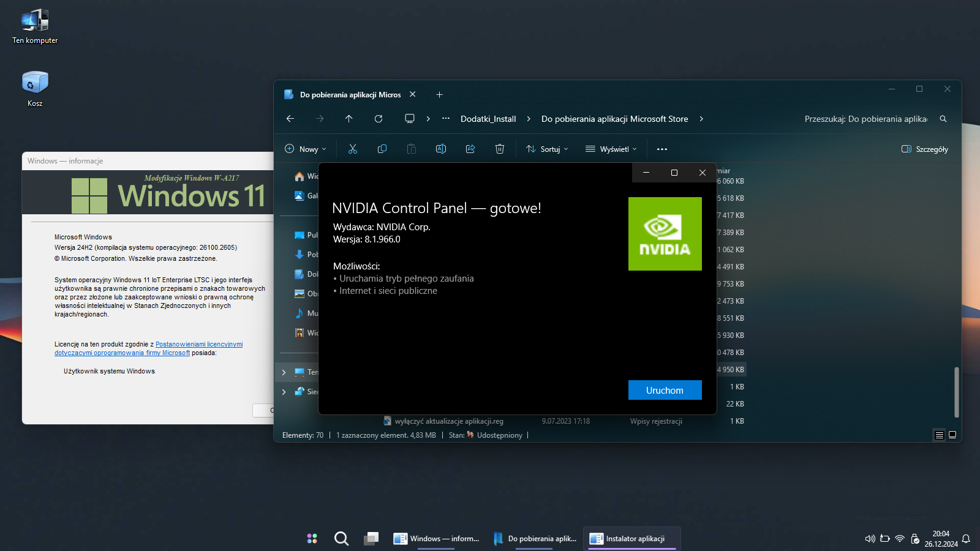The height and width of the screenshot is (551, 980).
Task: Switch to details list view mode
Action: coord(939,435)
